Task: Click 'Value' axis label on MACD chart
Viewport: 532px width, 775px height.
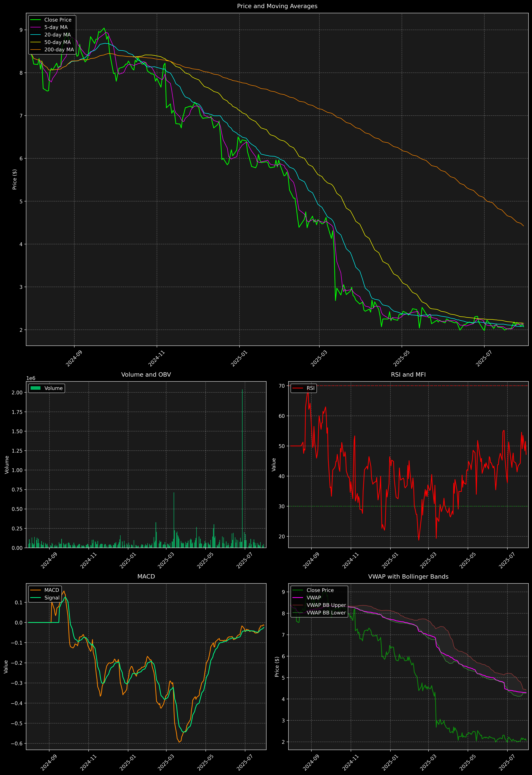Action: tap(6, 667)
